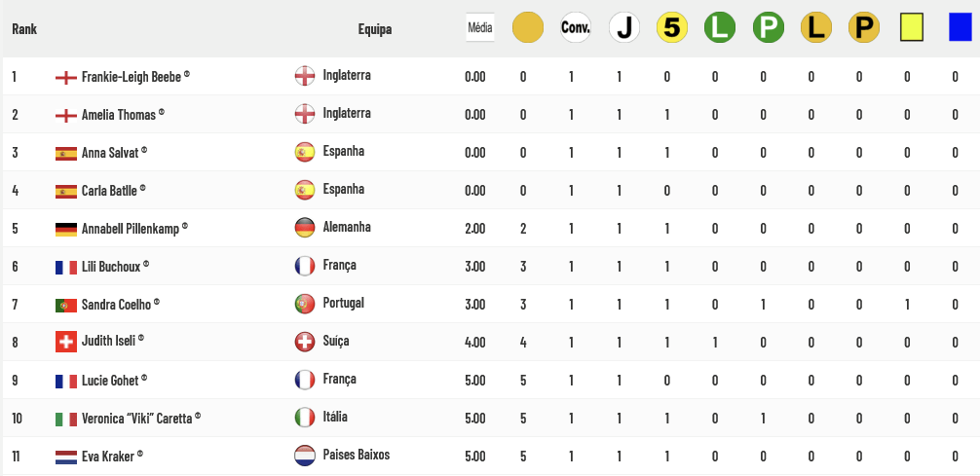Image resolution: width=980 pixels, height=476 pixels.
Task: Click the gold P column icon
Action: click(864, 28)
